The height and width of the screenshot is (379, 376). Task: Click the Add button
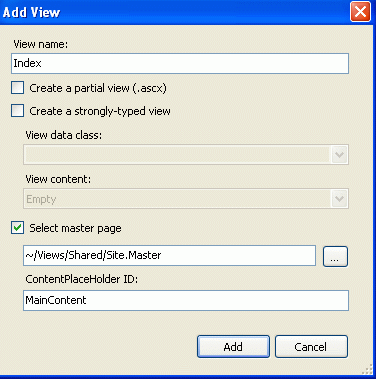(233, 347)
